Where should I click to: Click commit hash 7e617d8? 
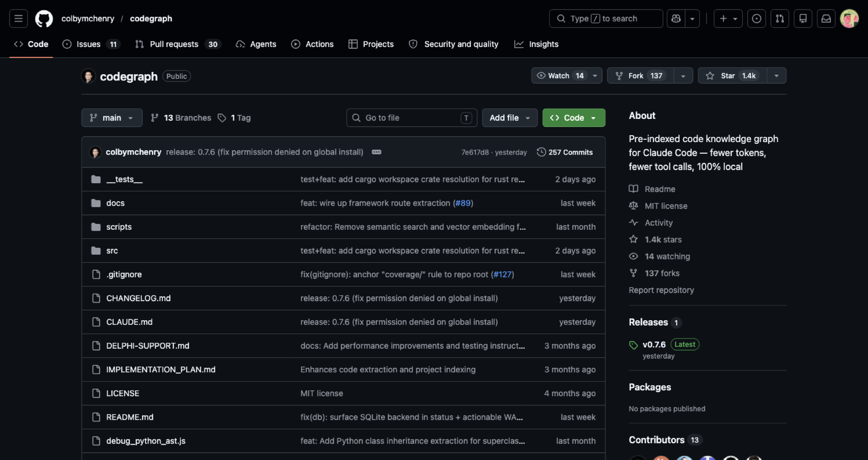[x=475, y=152]
